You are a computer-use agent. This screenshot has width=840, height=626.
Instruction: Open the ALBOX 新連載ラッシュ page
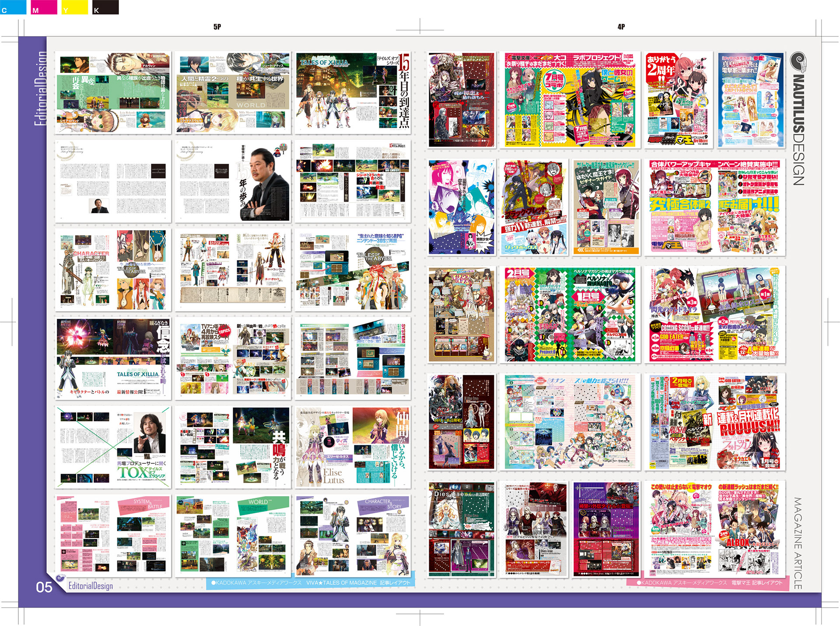click(x=751, y=529)
